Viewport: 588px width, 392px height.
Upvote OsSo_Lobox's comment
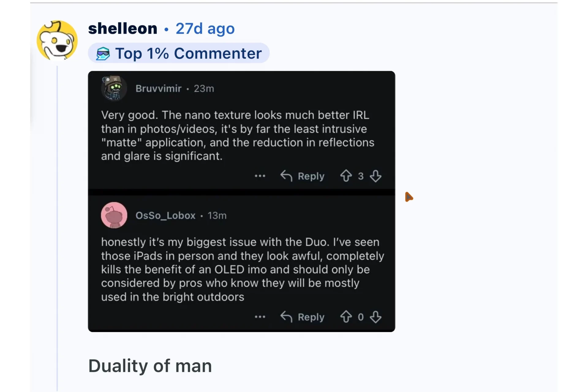346,317
